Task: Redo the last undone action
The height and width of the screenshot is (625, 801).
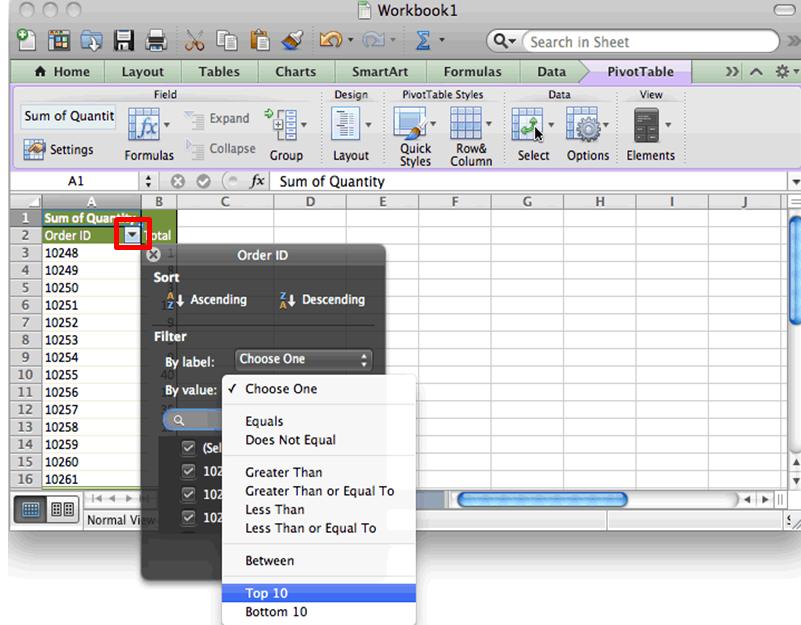Action: click(x=372, y=39)
